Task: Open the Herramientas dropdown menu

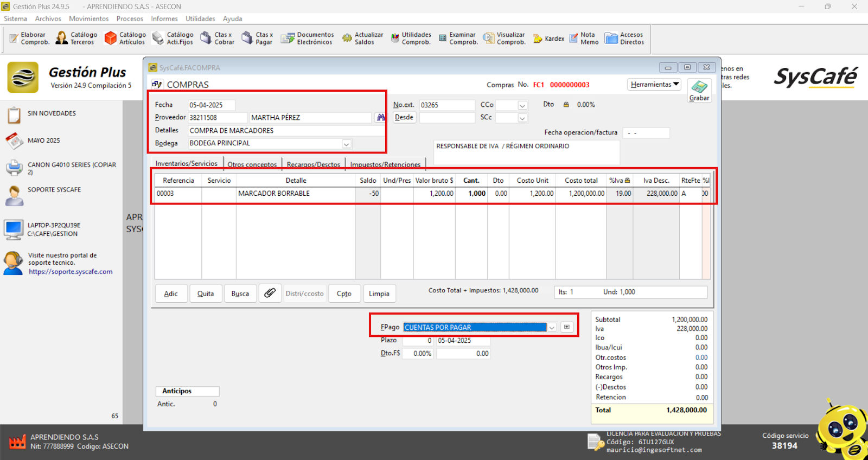Action: tap(654, 85)
